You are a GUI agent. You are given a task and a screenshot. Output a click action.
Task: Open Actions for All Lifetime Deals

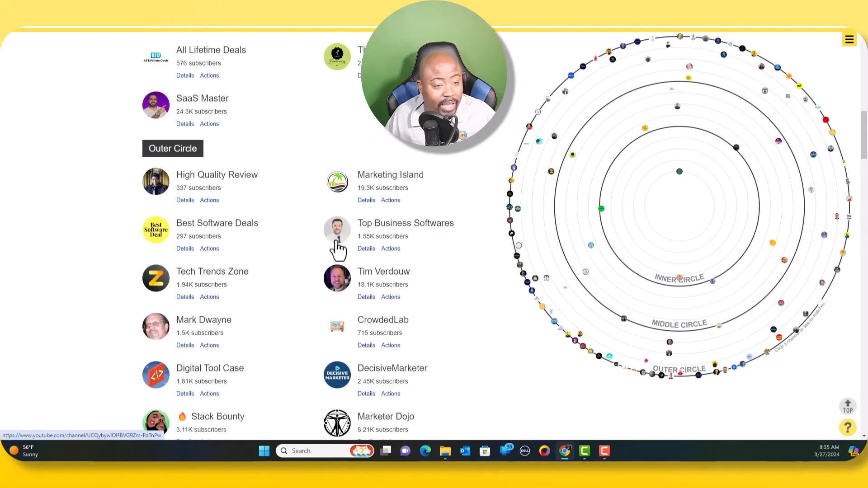[x=209, y=75]
